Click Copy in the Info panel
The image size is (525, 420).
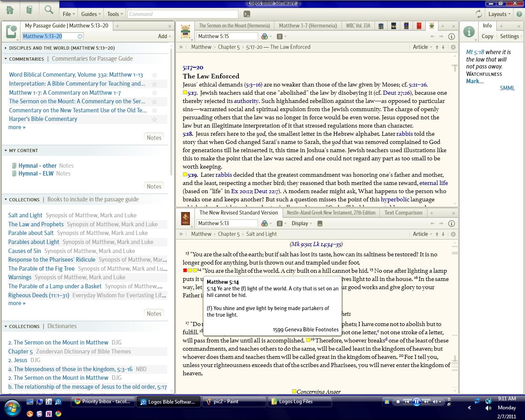[487, 36]
